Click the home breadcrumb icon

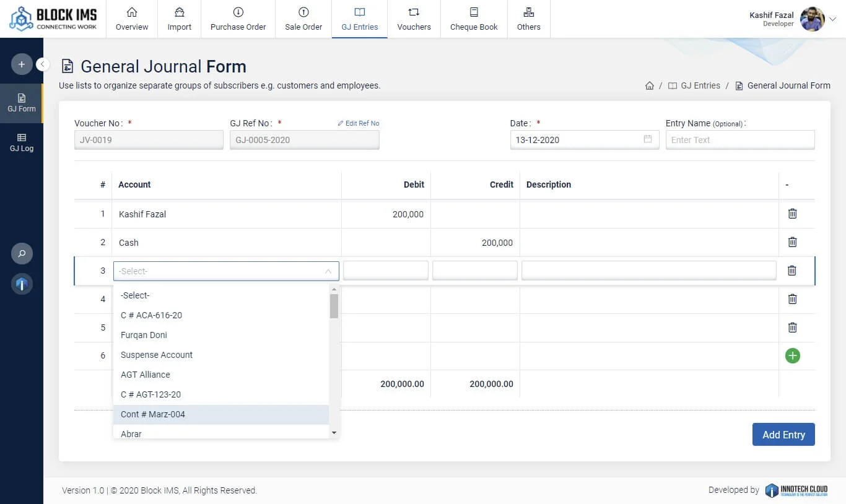(649, 86)
